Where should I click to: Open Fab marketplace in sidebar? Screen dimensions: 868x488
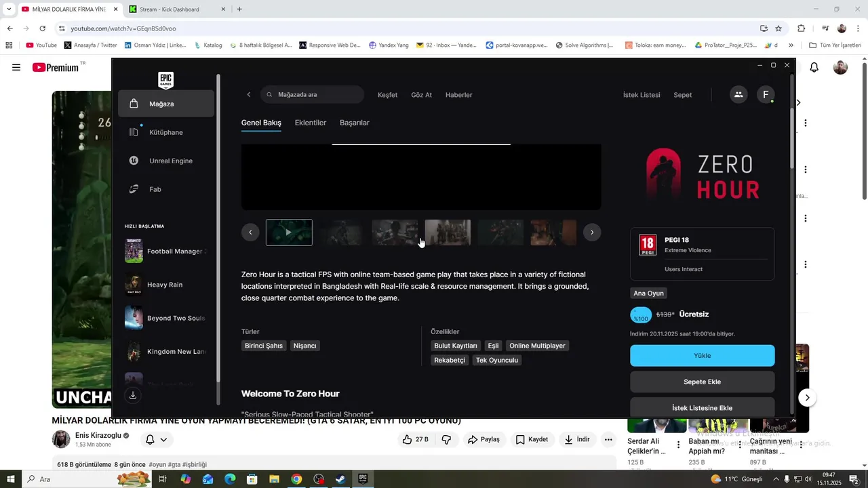[x=166, y=189]
